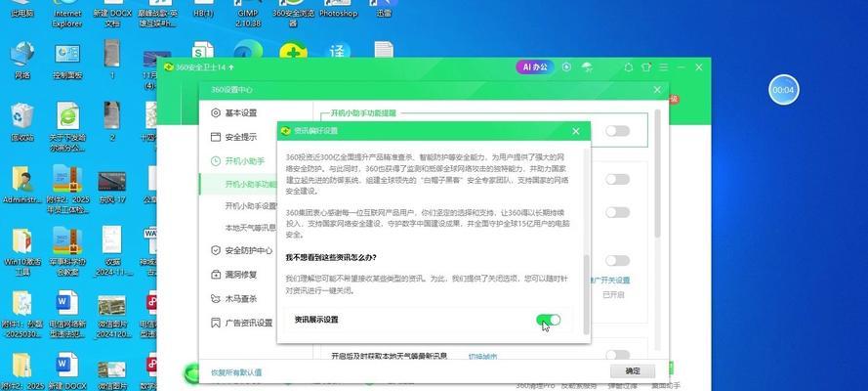868x391 pixels.
Task: Select the 附件2: 2025 archive beside Administrator
Action: 67,180
